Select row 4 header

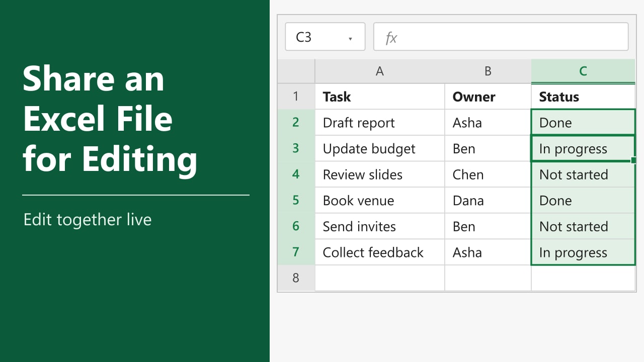[x=296, y=174]
